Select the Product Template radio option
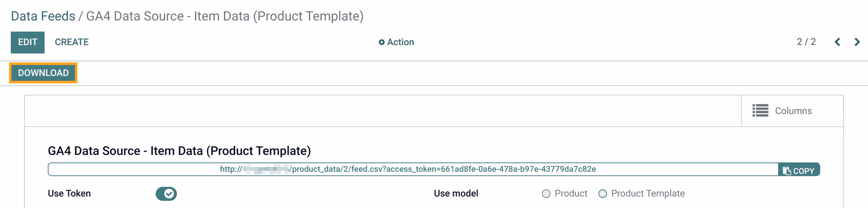The height and width of the screenshot is (208, 868). (603, 194)
